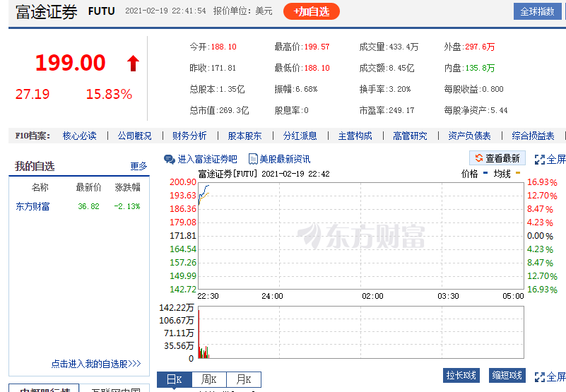Click the red up arrow beside 199.00
The image size is (566, 392).
pos(134,63)
